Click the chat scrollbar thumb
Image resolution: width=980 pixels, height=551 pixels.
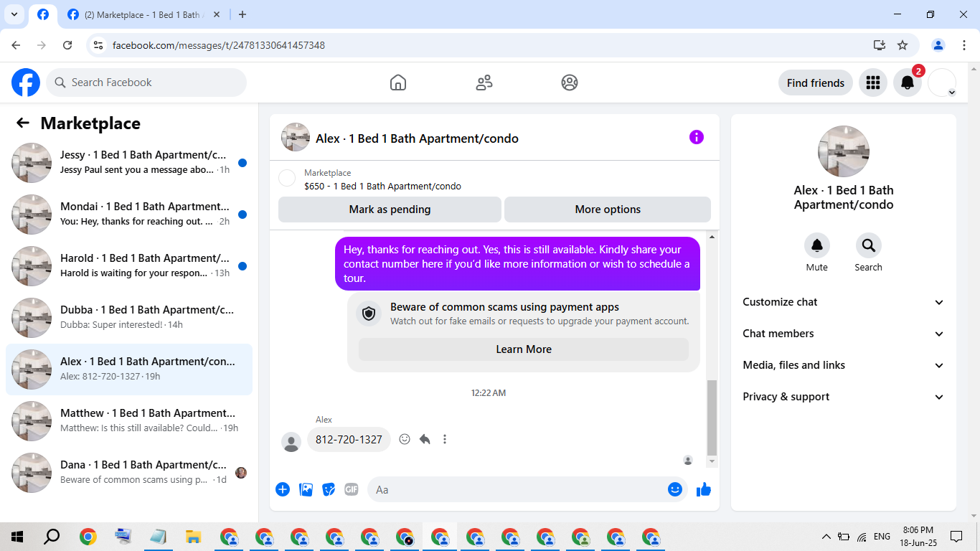point(712,418)
